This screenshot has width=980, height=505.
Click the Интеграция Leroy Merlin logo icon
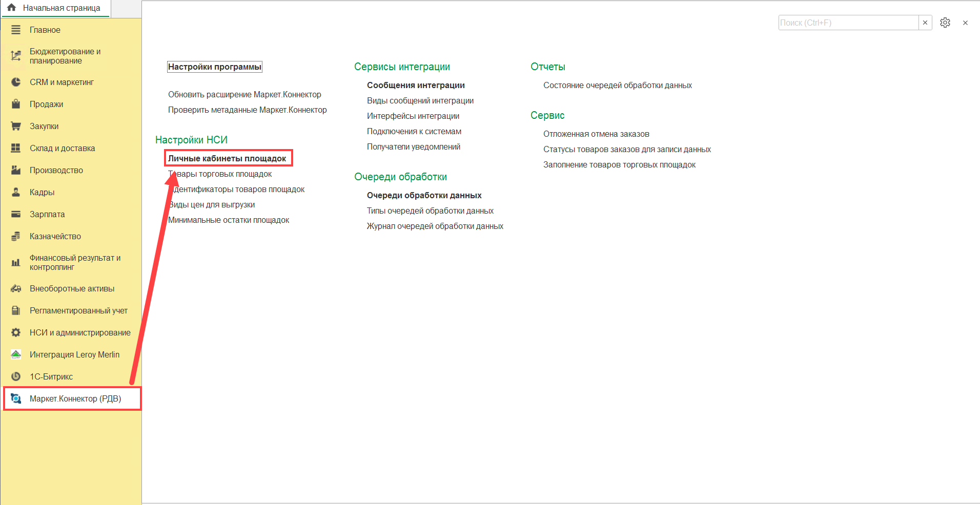click(16, 354)
